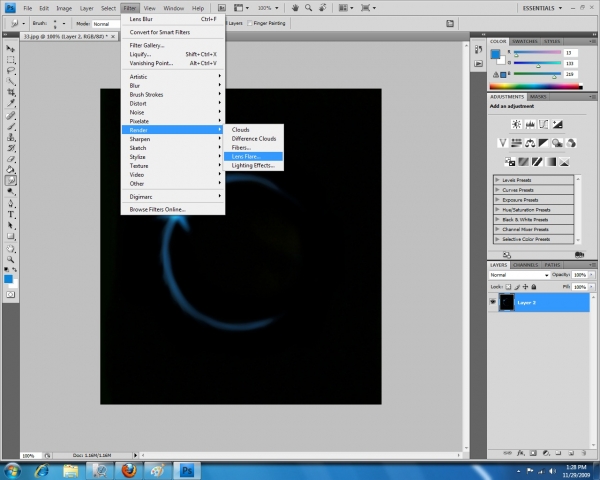This screenshot has height=480, width=600.
Task: Select the Dodge tool
Action: click(11, 191)
